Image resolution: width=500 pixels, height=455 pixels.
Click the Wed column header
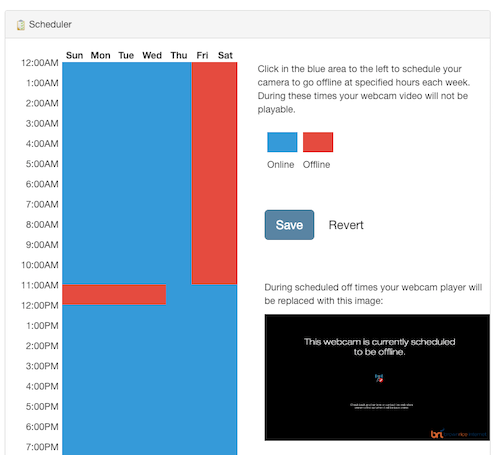tap(152, 55)
